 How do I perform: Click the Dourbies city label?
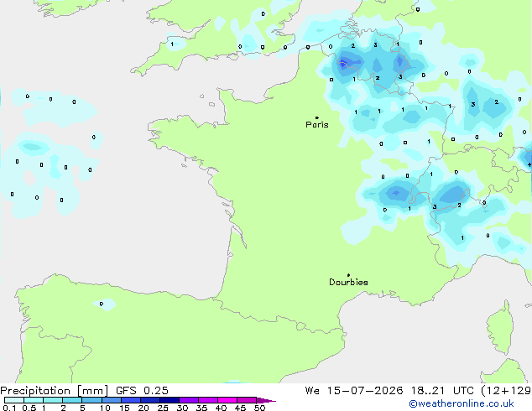pyautogui.click(x=348, y=282)
